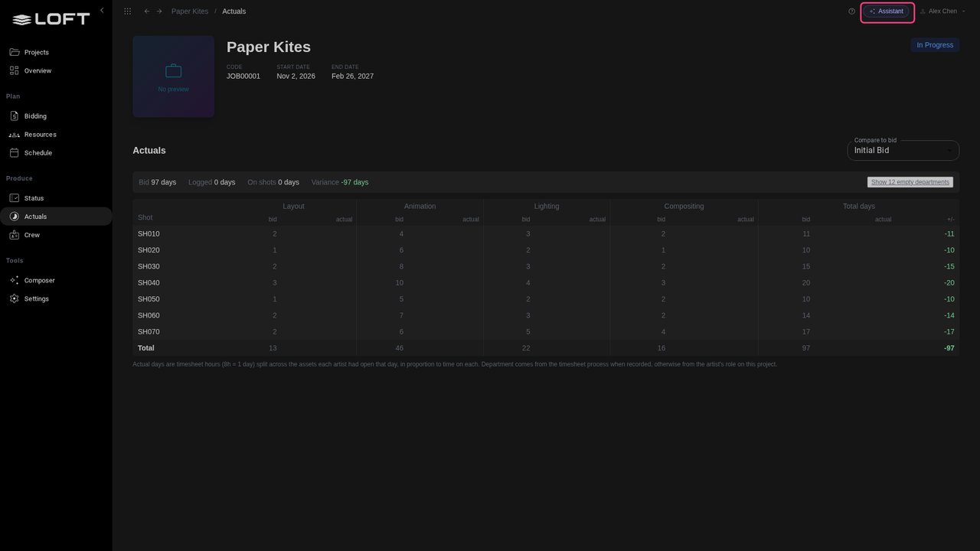The width and height of the screenshot is (980, 551).
Task: Open Overview in the sidebar
Action: 56,70
